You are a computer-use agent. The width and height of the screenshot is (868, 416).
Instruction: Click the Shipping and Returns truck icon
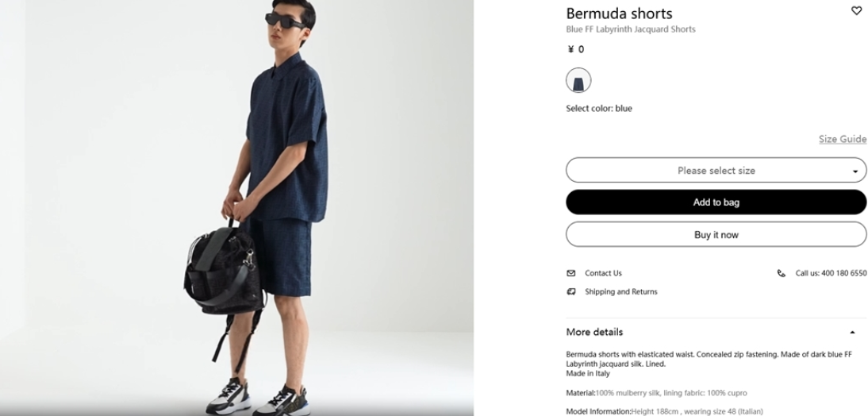pos(570,291)
